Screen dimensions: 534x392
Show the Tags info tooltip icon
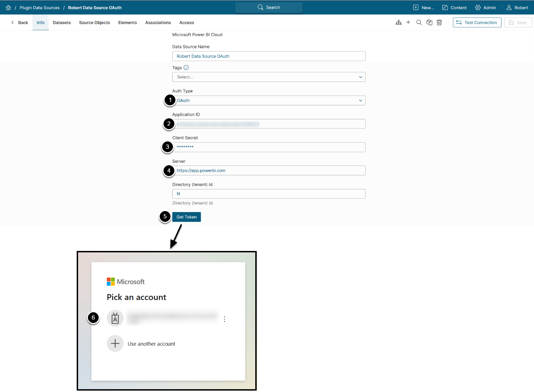coord(186,68)
